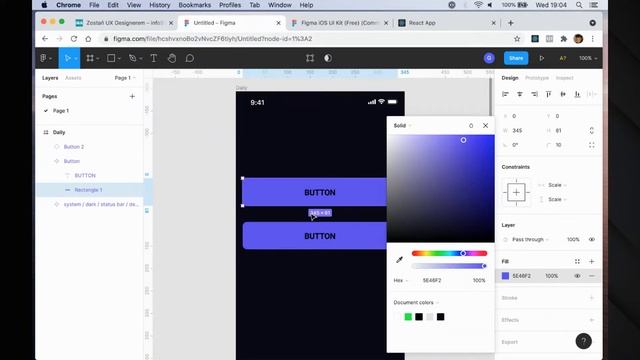This screenshot has height=360, width=640.
Task: Open the Page 1 dropdown in Layers panel
Action: pos(125,78)
